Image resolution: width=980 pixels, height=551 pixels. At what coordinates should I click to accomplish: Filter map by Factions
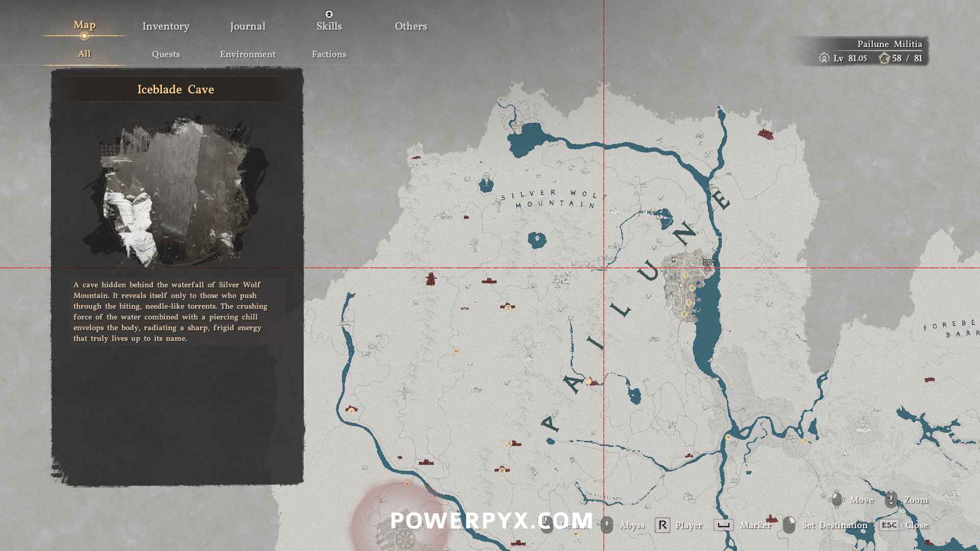tap(329, 54)
